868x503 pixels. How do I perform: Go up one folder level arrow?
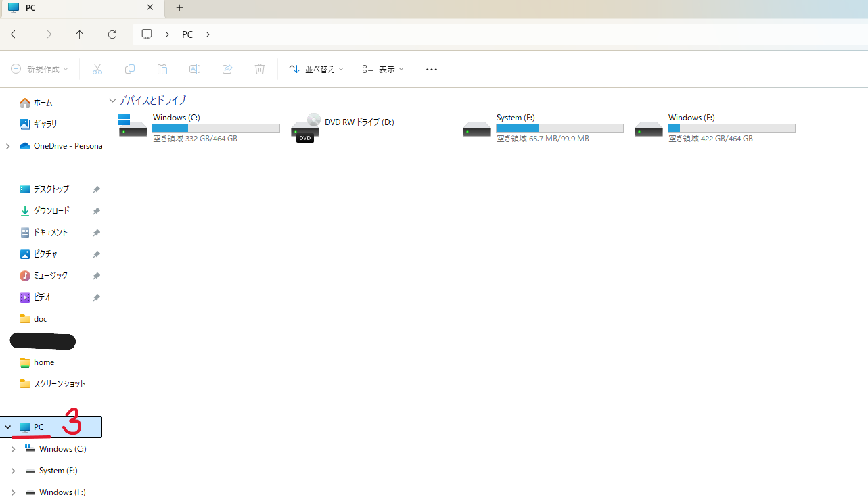point(80,34)
